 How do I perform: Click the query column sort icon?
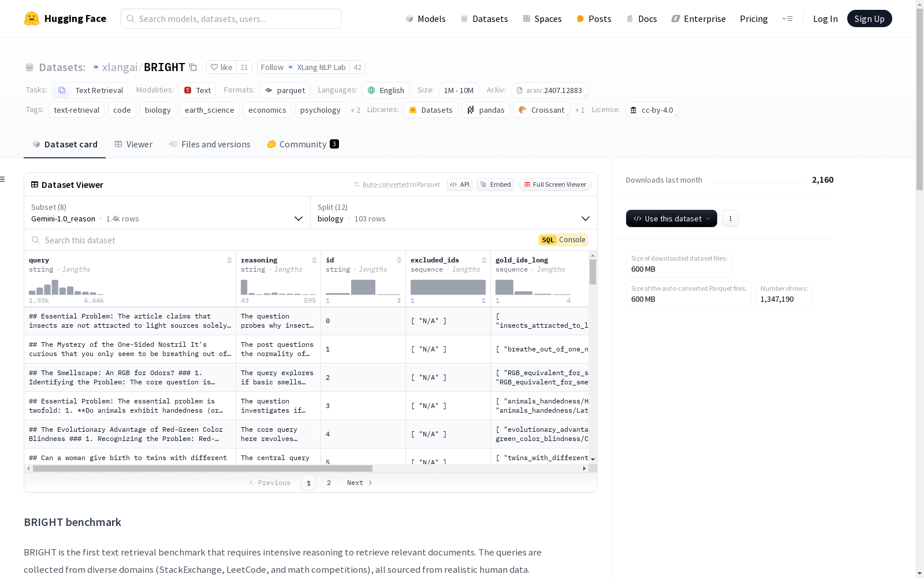tap(229, 260)
